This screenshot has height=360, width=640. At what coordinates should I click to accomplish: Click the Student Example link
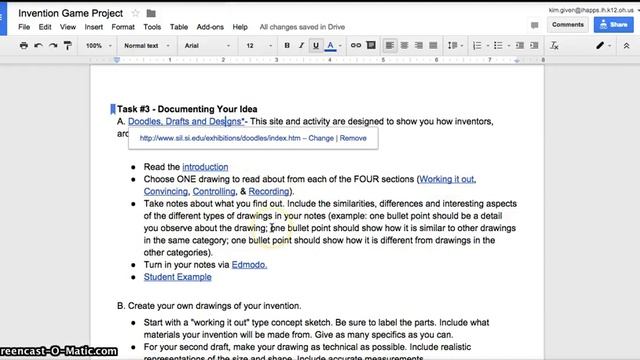click(178, 277)
